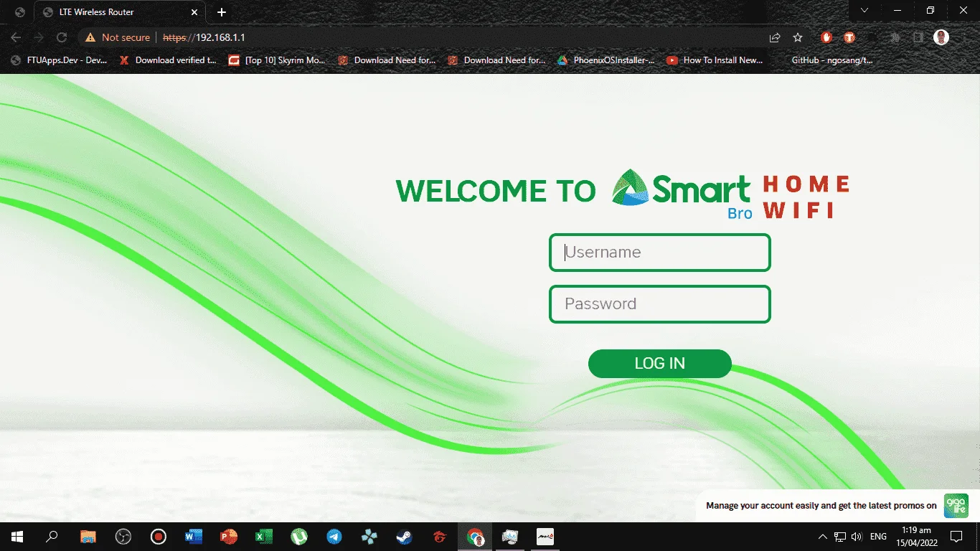Launch PowerPoint from the taskbar

click(x=229, y=537)
